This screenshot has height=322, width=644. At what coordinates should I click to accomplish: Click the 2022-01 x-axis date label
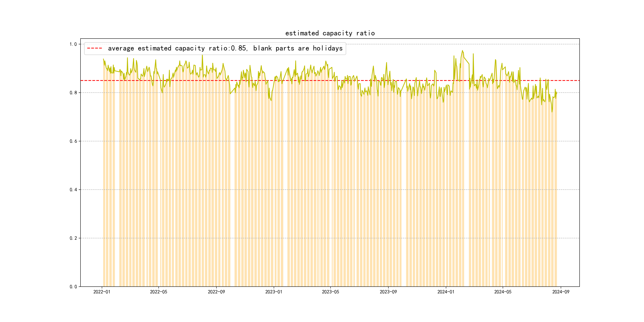pyautogui.click(x=102, y=292)
